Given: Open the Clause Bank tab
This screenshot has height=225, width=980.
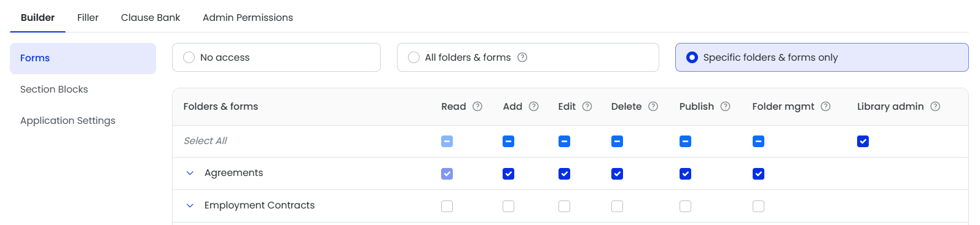Looking at the screenshot, I should [151, 18].
